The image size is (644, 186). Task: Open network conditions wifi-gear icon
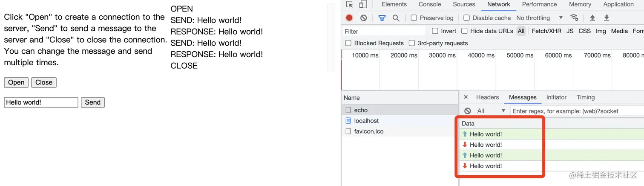point(574,18)
